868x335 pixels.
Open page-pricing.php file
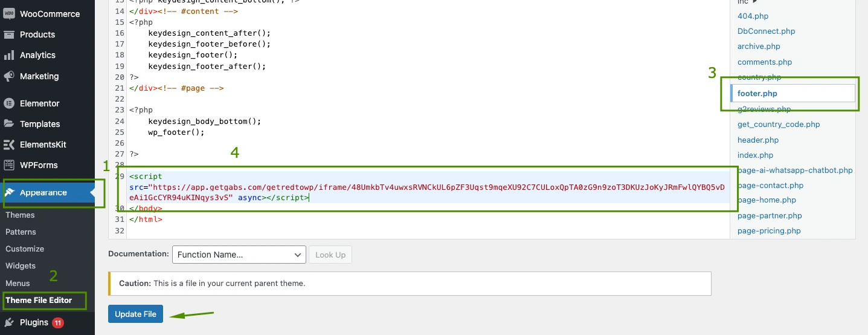[769, 230]
